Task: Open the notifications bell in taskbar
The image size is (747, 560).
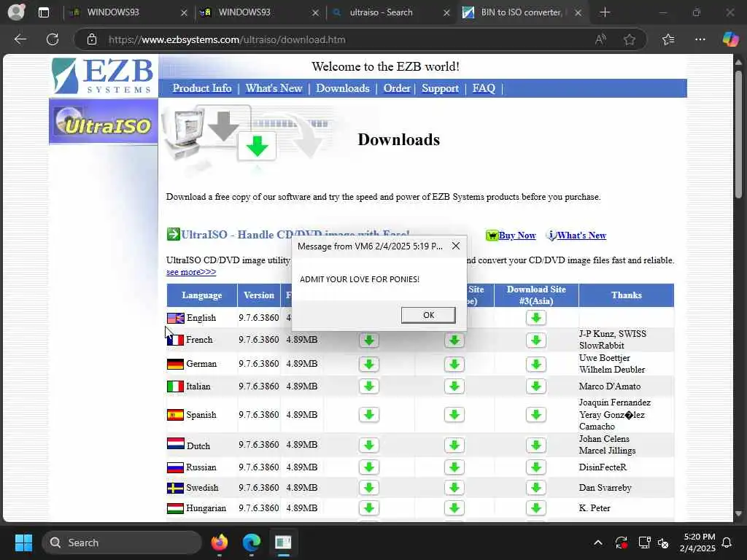Action: click(727, 542)
